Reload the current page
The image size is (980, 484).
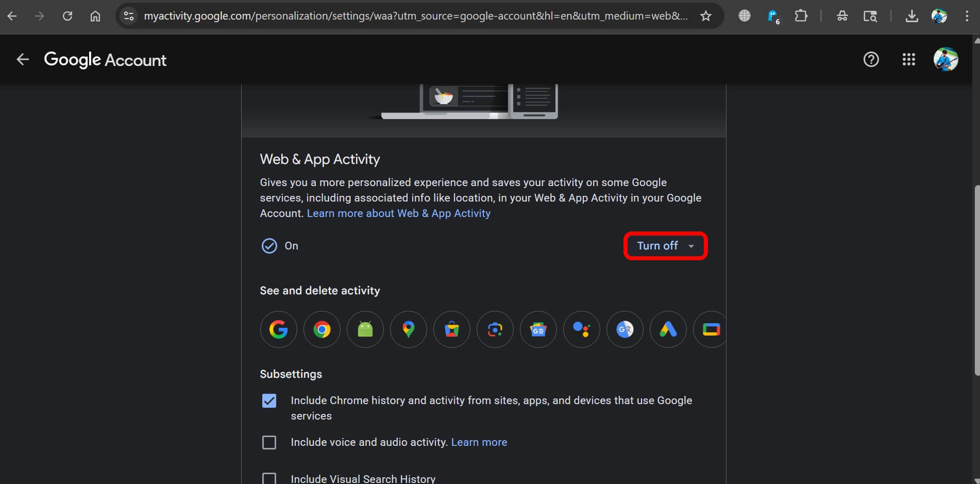[x=67, y=16]
